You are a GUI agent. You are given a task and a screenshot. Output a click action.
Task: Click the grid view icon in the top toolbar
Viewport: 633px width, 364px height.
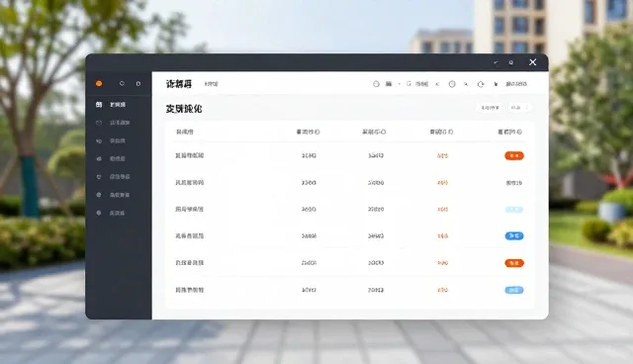(x=389, y=84)
